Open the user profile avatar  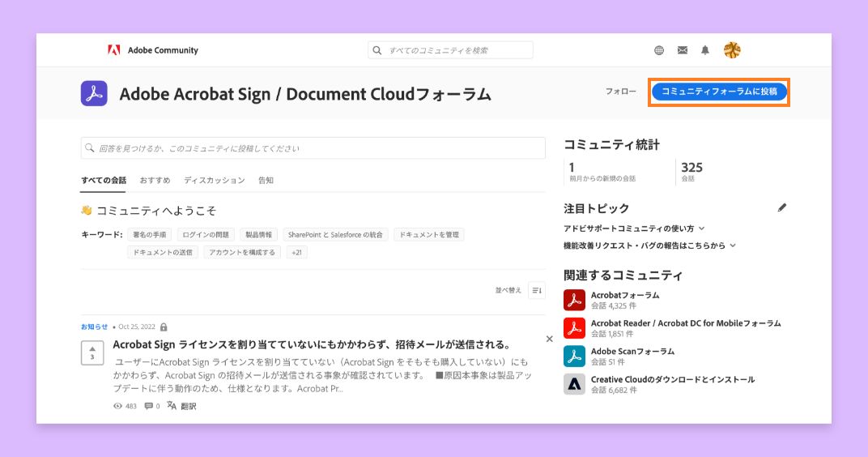[732, 50]
